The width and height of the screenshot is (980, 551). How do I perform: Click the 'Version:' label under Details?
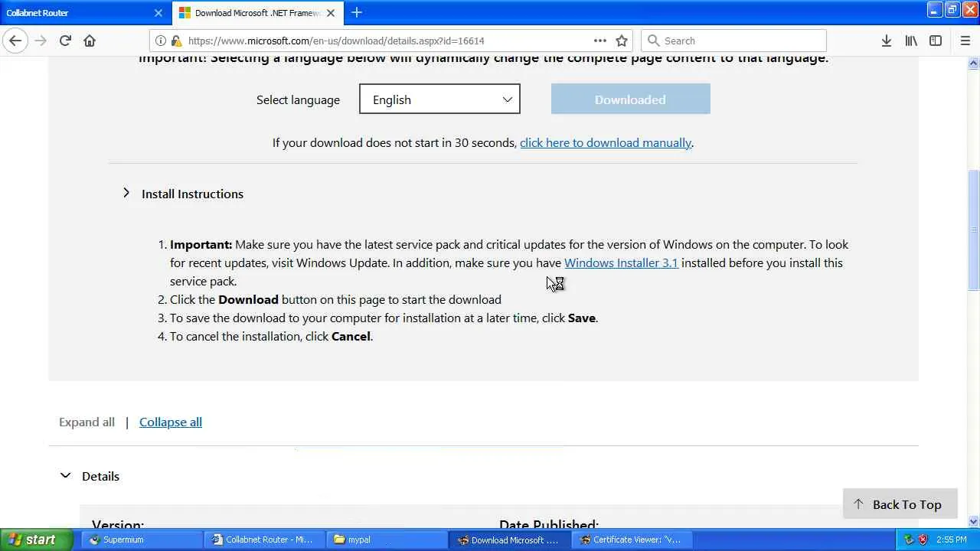tap(118, 525)
